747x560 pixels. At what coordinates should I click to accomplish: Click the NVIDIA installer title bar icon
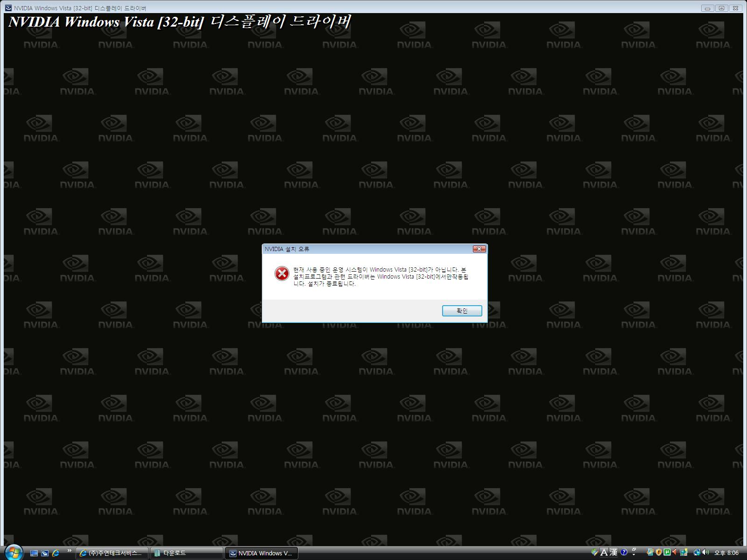pos(8,8)
